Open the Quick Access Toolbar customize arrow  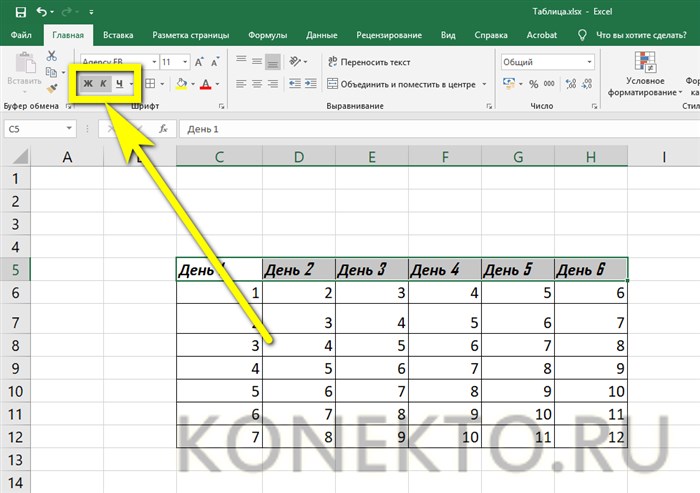click(x=91, y=13)
